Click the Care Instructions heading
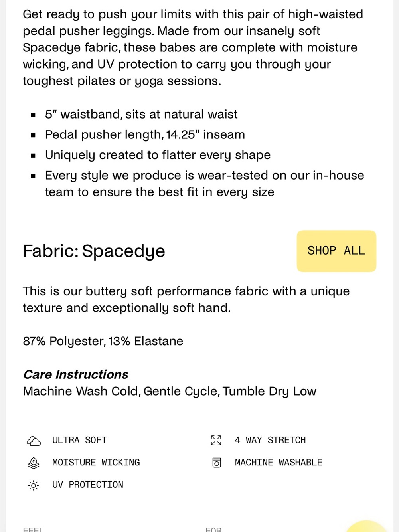The height and width of the screenshot is (532, 399). pos(76,374)
